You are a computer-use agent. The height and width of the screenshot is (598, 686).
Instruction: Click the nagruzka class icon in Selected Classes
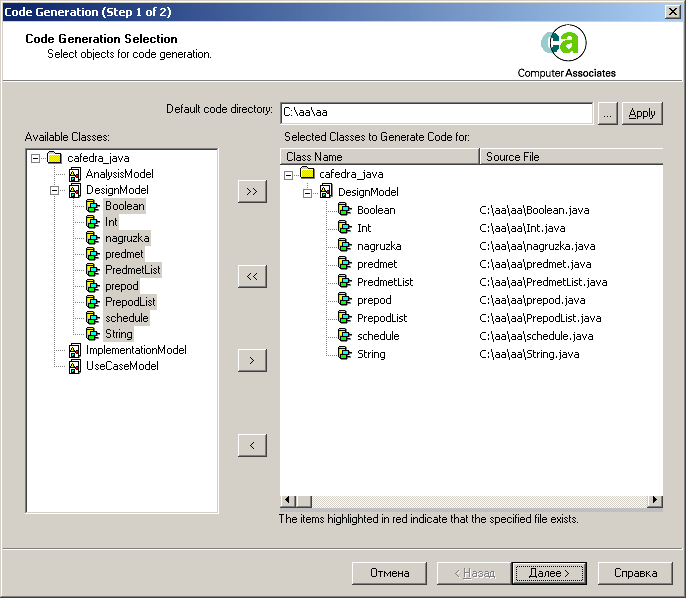point(345,245)
